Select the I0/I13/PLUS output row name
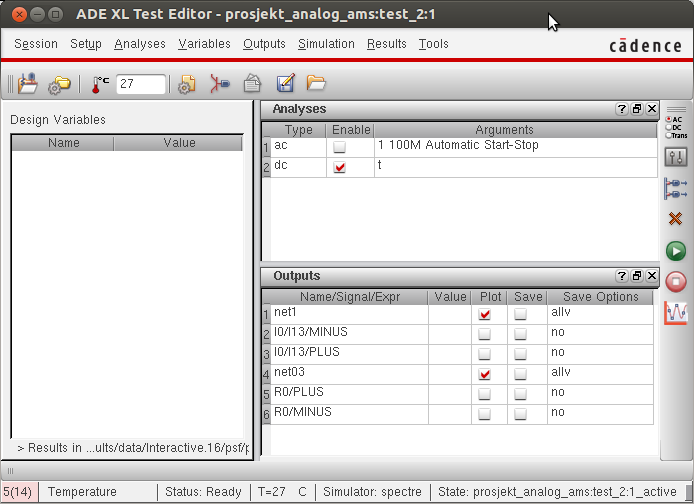 349,354
